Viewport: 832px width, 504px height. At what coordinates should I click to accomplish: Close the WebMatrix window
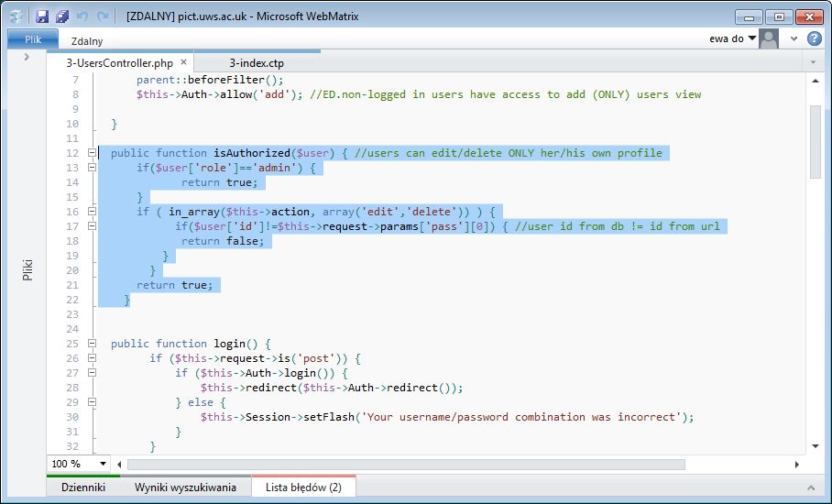click(x=810, y=17)
